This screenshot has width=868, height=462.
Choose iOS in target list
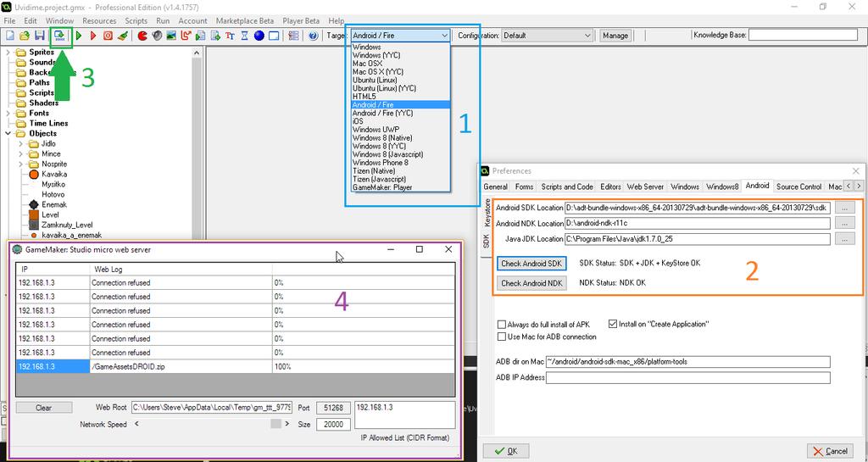401,121
